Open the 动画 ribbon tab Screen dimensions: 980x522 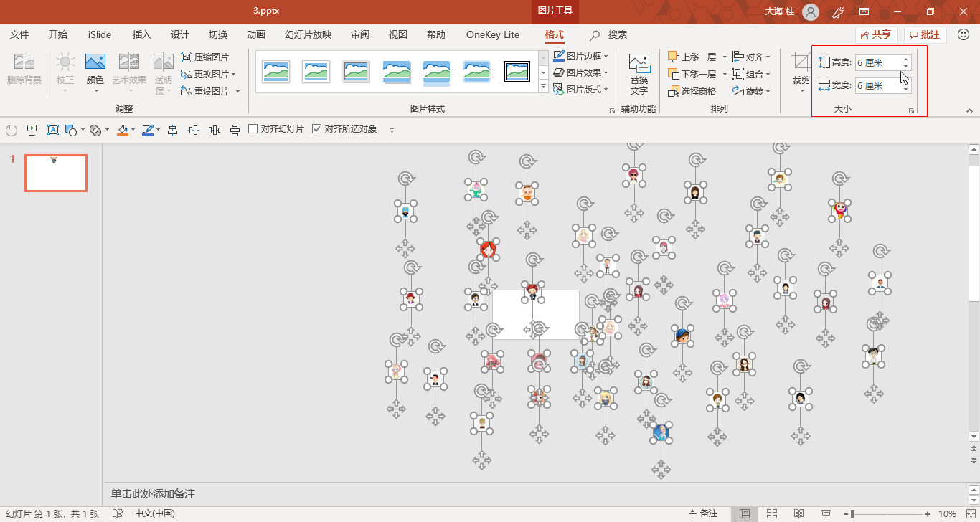[x=256, y=34]
